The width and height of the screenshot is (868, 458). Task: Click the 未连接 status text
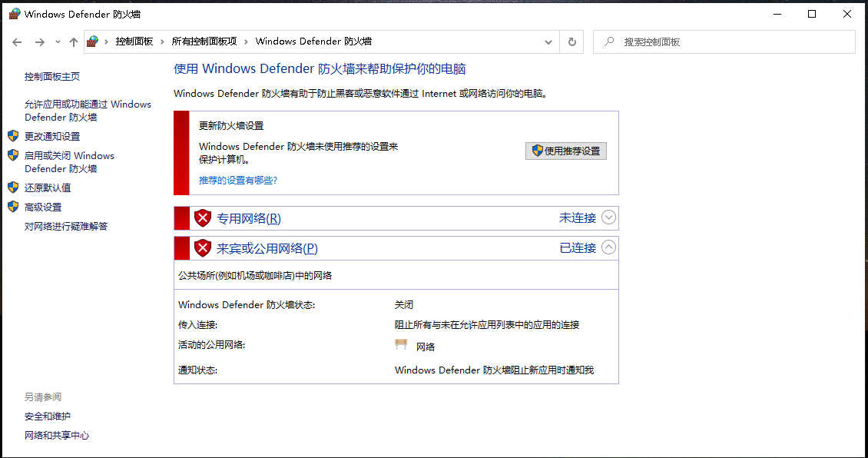pyautogui.click(x=578, y=218)
